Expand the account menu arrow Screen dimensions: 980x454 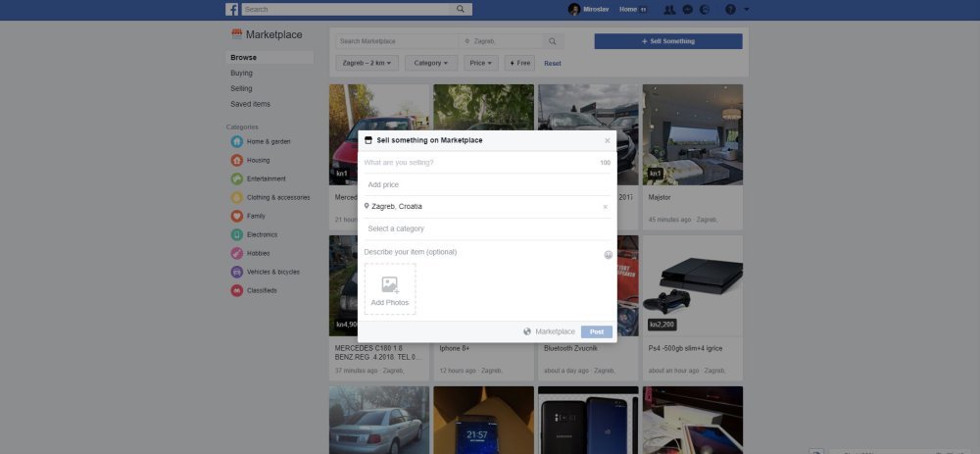tap(747, 9)
